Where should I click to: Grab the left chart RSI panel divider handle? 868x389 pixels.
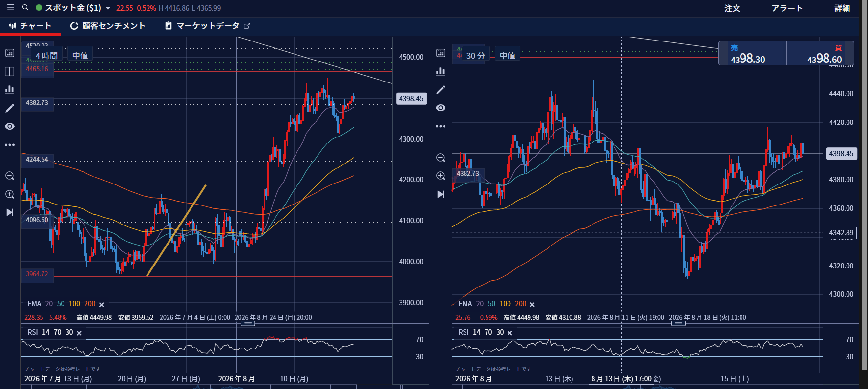click(248, 323)
